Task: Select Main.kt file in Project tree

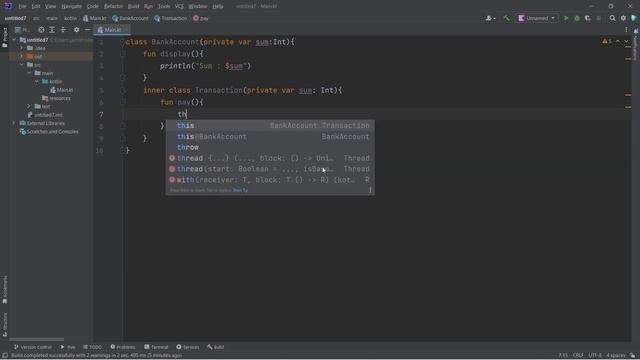Action: coord(62,90)
